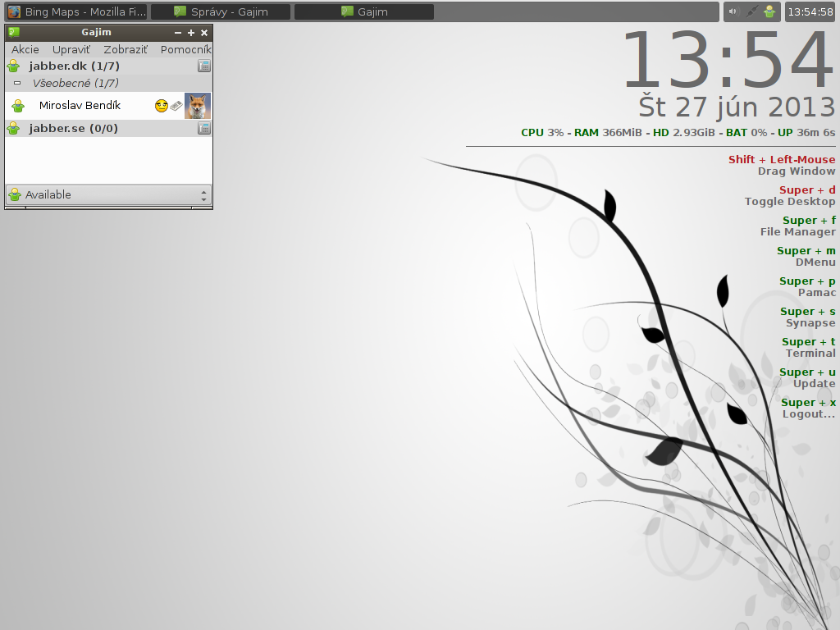
Task: Click the network plug tray icon
Action: [751, 11]
